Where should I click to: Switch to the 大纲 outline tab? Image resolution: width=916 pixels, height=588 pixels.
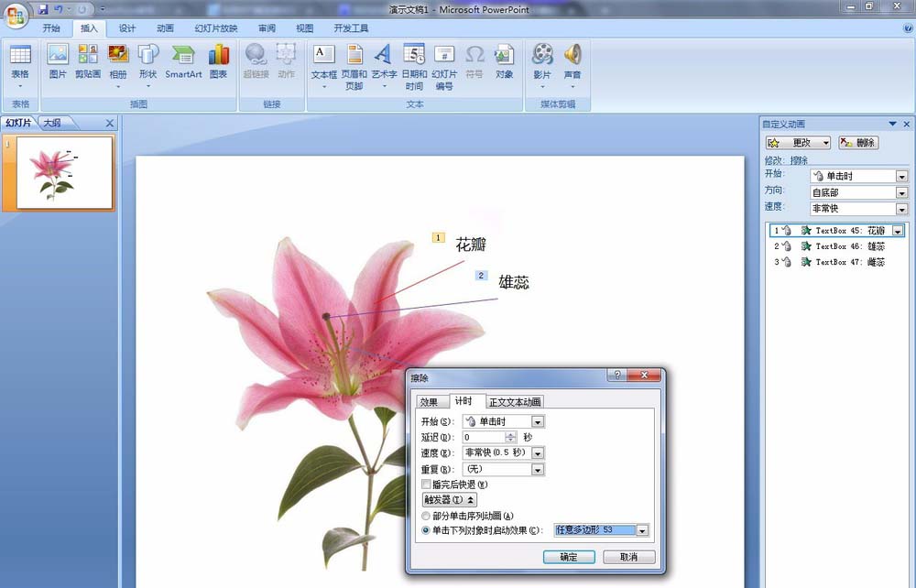click(52, 123)
